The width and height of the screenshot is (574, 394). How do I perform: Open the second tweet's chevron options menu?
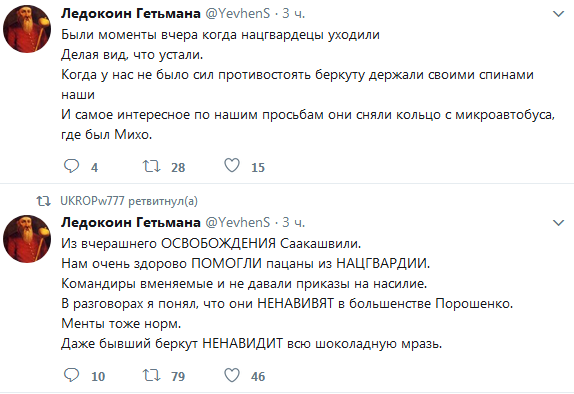click(x=558, y=223)
